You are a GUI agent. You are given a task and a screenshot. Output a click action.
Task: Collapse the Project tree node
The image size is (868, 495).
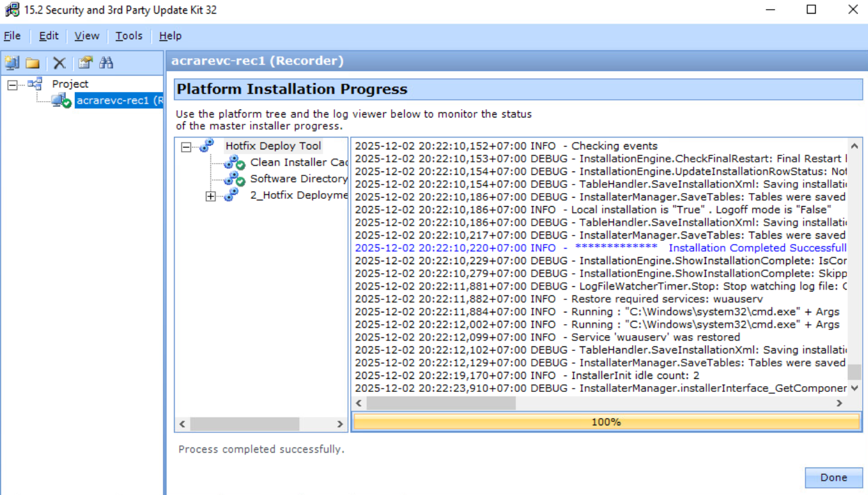pyautogui.click(x=12, y=85)
